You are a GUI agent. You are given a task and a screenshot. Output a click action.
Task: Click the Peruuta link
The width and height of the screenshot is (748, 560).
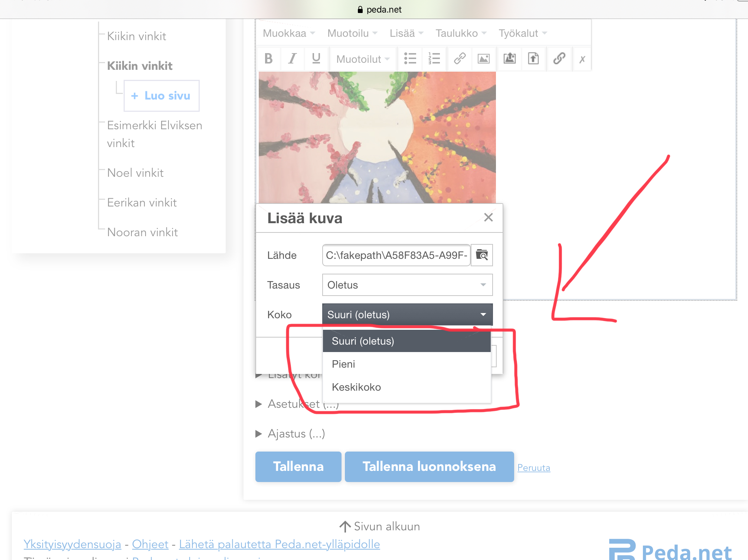533,468
